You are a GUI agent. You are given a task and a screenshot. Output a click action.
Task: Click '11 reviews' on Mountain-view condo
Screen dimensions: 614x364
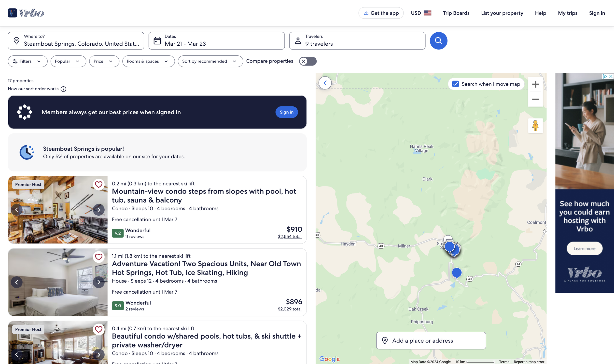[135, 236]
